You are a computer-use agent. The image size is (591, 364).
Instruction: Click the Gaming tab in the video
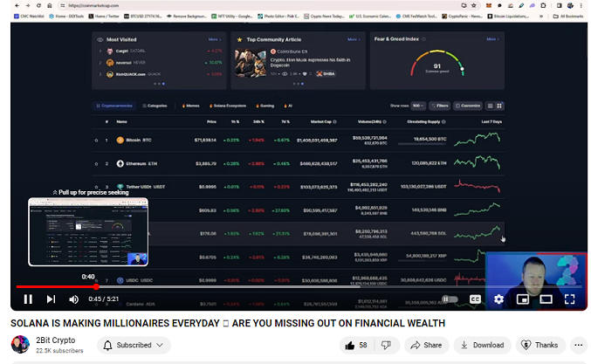[x=265, y=106]
